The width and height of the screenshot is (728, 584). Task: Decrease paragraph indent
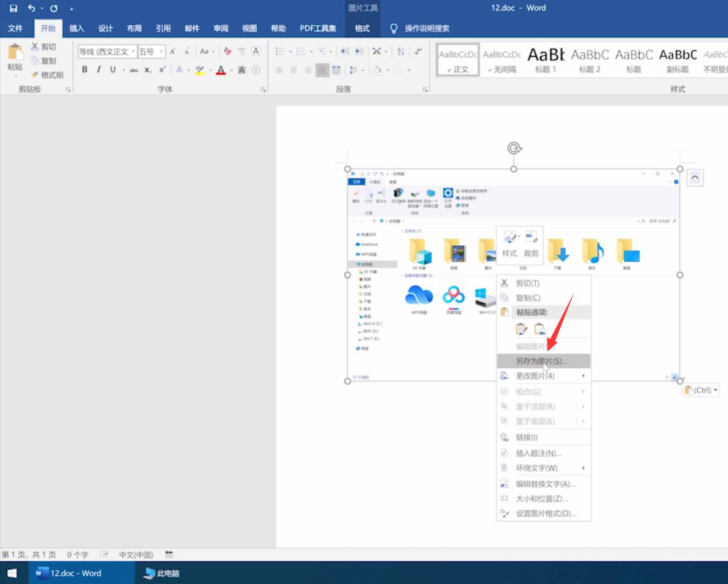[345, 51]
